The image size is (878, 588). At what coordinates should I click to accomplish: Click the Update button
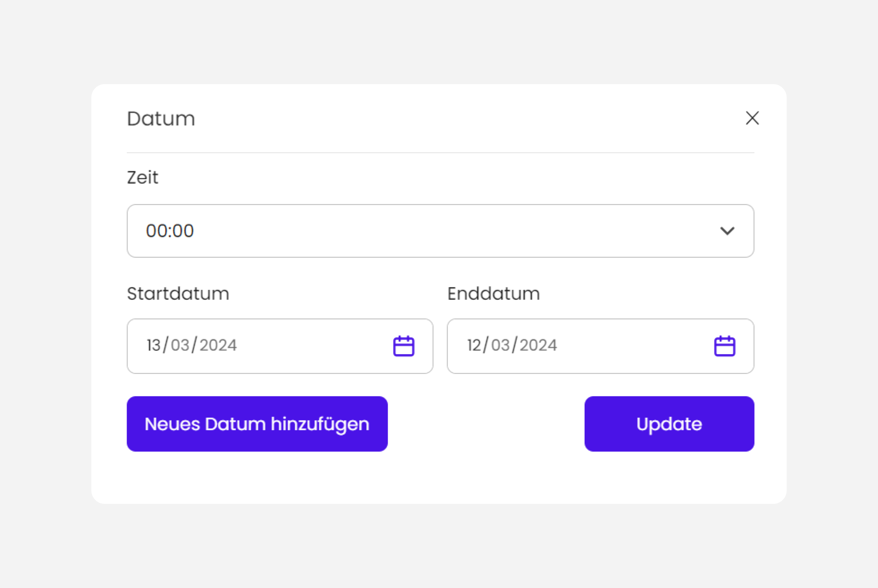[x=669, y=424]
